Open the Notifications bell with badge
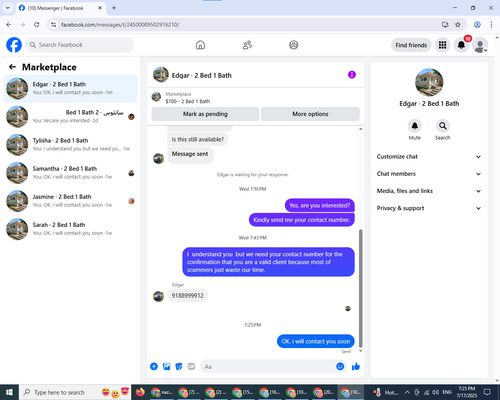The height and width of the screenshot is (400, 500). (461, 45)
